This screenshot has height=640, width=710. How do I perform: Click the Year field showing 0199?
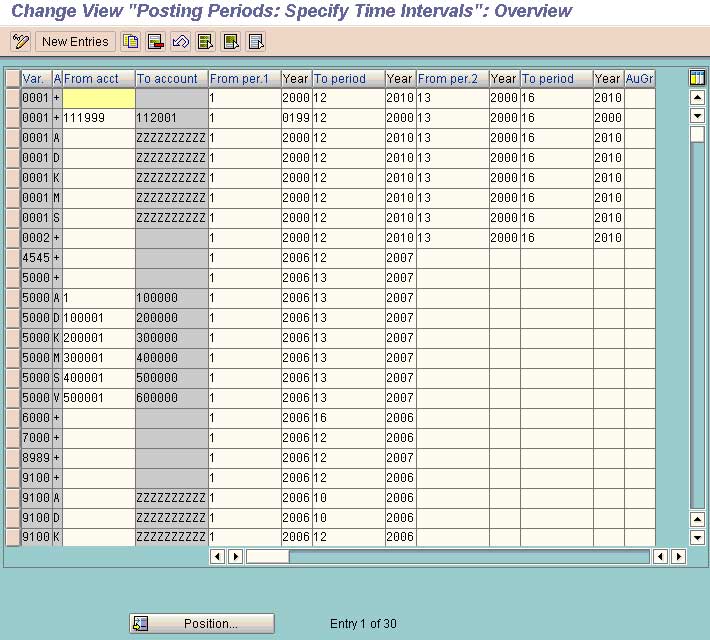(297, 118)
